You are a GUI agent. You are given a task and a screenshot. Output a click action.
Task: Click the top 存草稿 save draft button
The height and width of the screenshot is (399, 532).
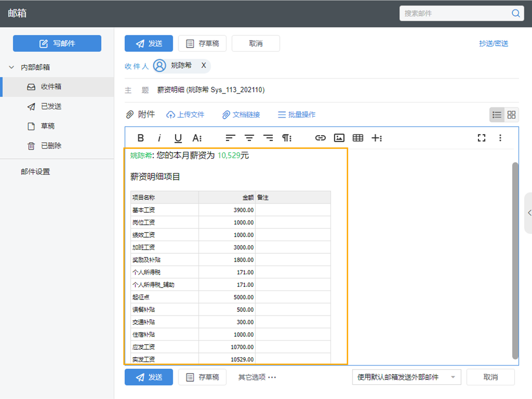tap(202, 43)
